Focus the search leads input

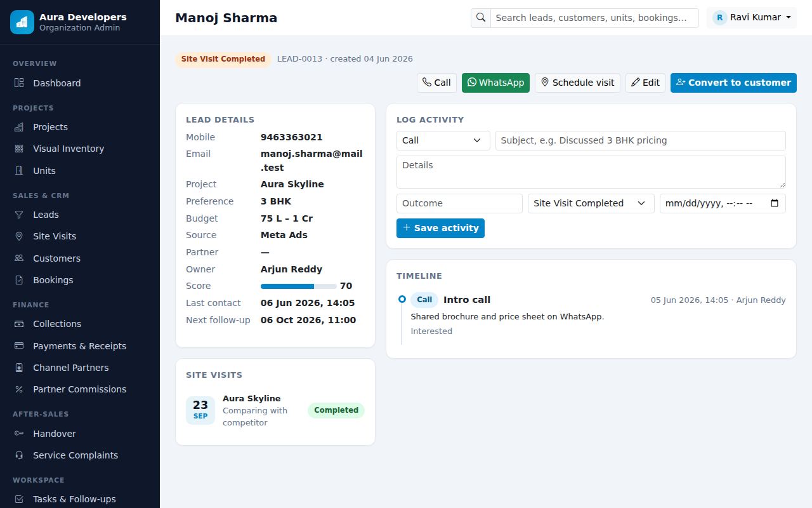[x=594, y=18]
